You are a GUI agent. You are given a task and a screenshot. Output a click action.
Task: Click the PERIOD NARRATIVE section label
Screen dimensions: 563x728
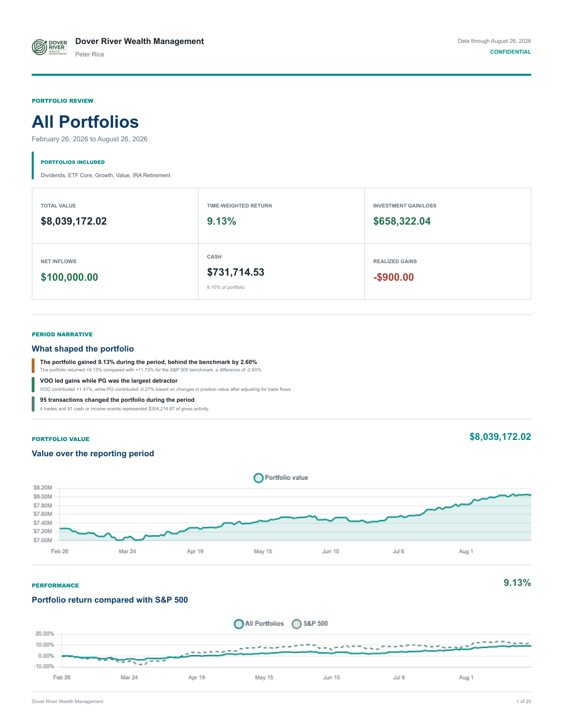62,334
